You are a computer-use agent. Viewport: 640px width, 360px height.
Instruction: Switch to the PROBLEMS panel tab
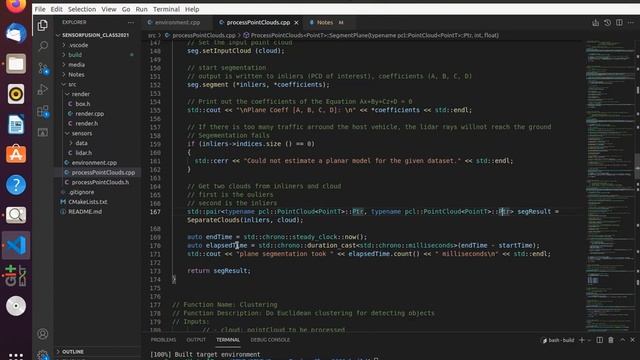[x=163, y=340]
